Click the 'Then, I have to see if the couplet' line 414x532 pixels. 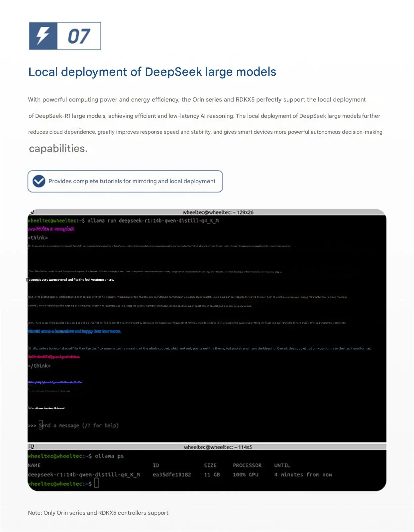coord(187,323)
